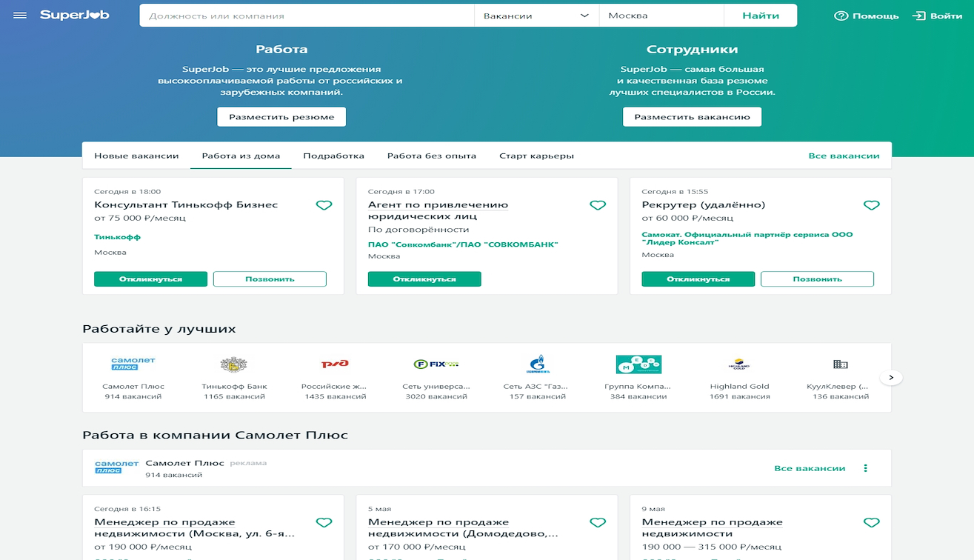
Task: Show next companies with carousel arrow
Action: coord(891,377)
